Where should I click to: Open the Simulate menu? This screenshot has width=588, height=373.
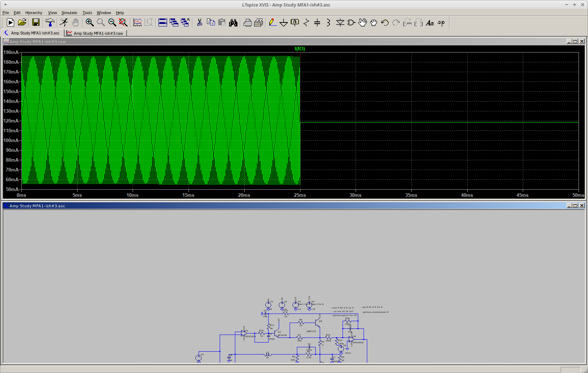pos(69,13)
